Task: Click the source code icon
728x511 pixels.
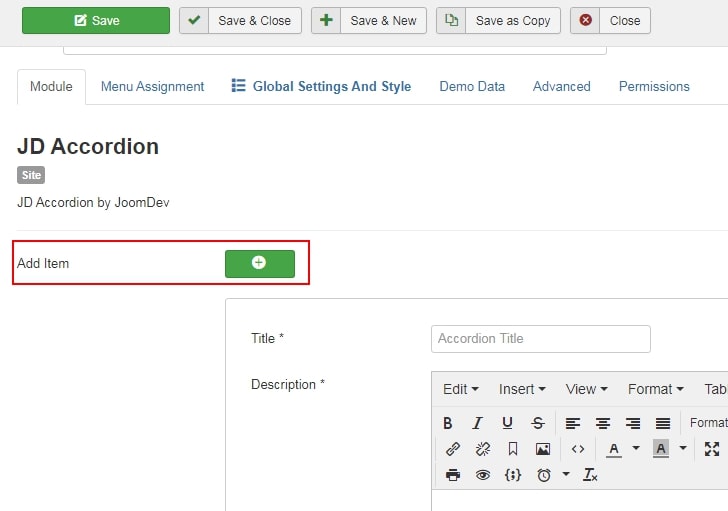Action: pyautogui.click(x=578, y=449)
